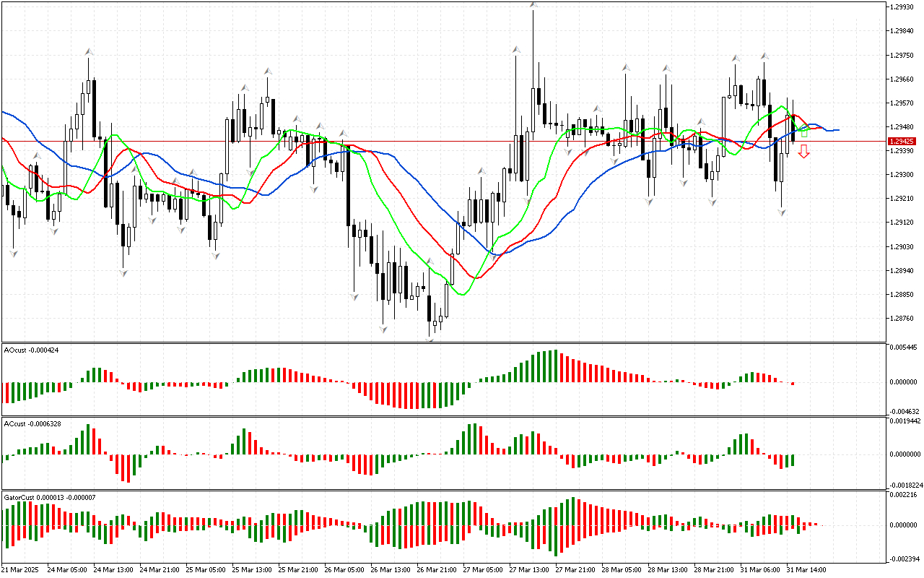Click the 1.29660 price axis label
The image size is (924, 578).
(x=902, y=79)
